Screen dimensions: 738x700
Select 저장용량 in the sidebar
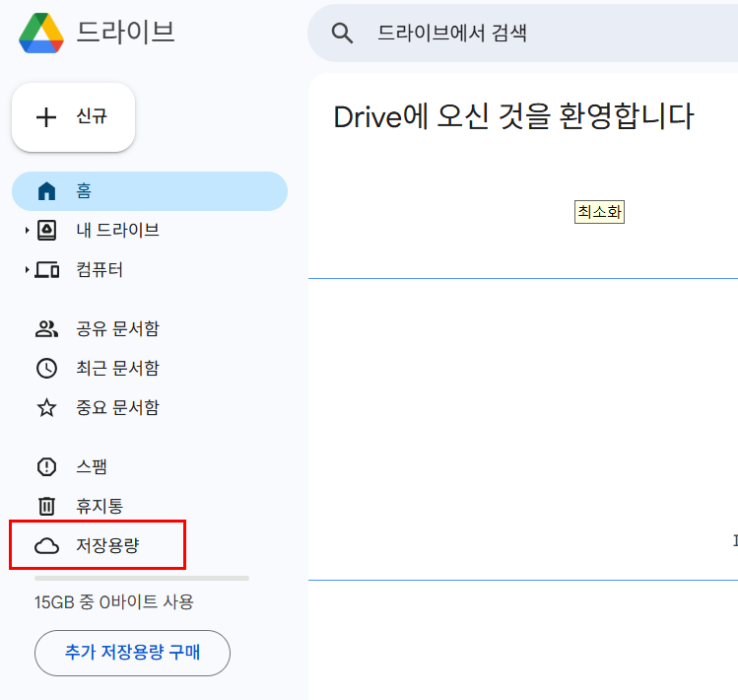click(107, 546)
